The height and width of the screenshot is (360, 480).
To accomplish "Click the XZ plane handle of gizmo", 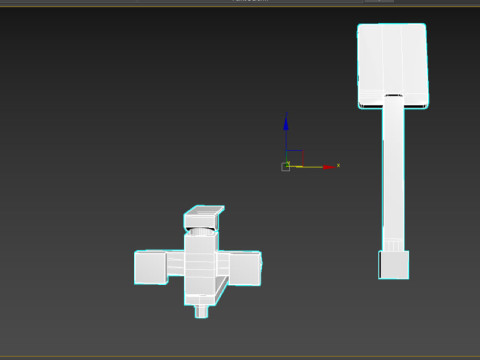I will (x=295, y=158).
